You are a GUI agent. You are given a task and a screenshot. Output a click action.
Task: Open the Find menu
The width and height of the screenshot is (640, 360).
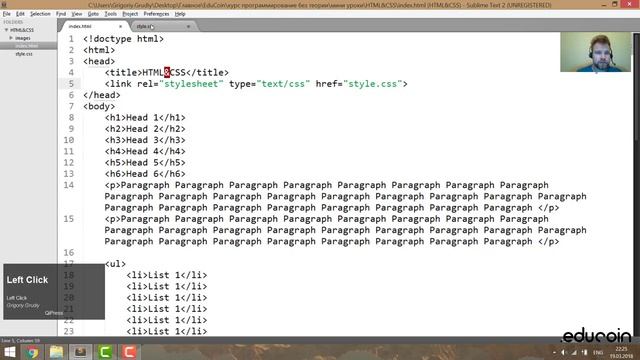(x=61, y=14)
